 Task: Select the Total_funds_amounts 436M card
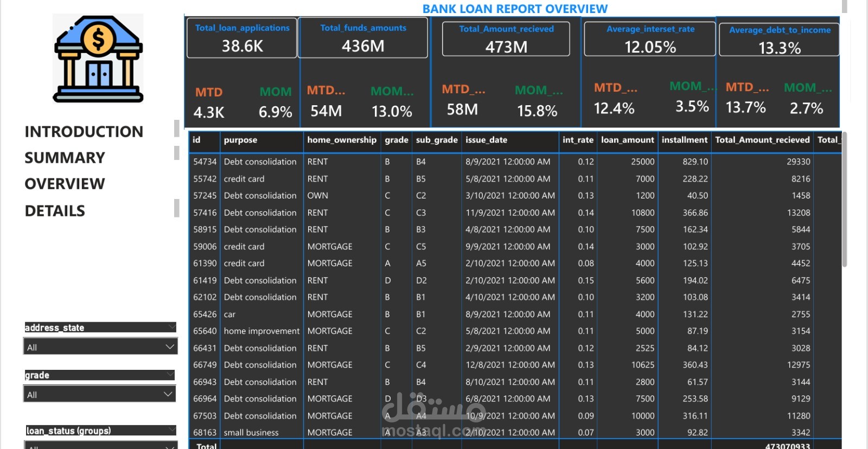pos(363,38)
